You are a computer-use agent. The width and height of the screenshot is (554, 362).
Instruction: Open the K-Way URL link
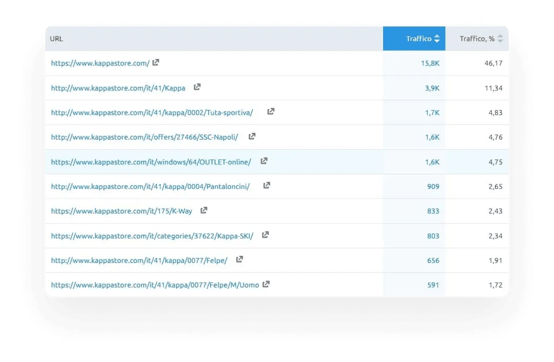click(x=122, y=211)
